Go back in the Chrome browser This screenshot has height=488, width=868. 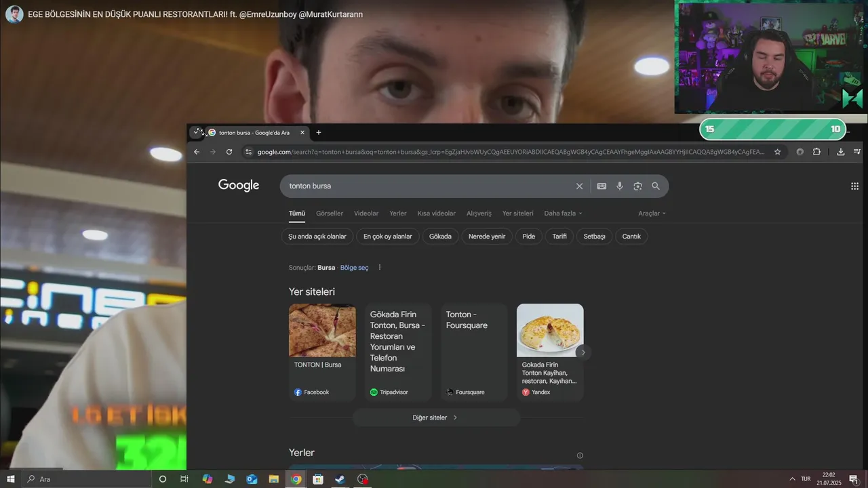click(197, 152)
